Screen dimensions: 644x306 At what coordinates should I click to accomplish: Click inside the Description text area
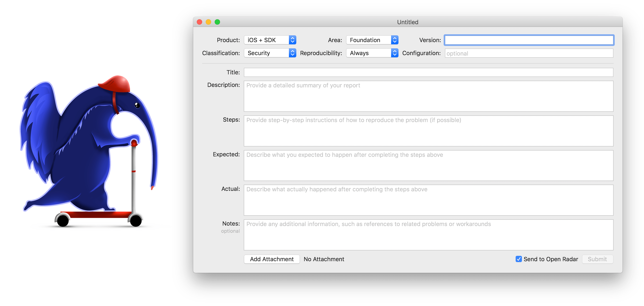[428, 96]
